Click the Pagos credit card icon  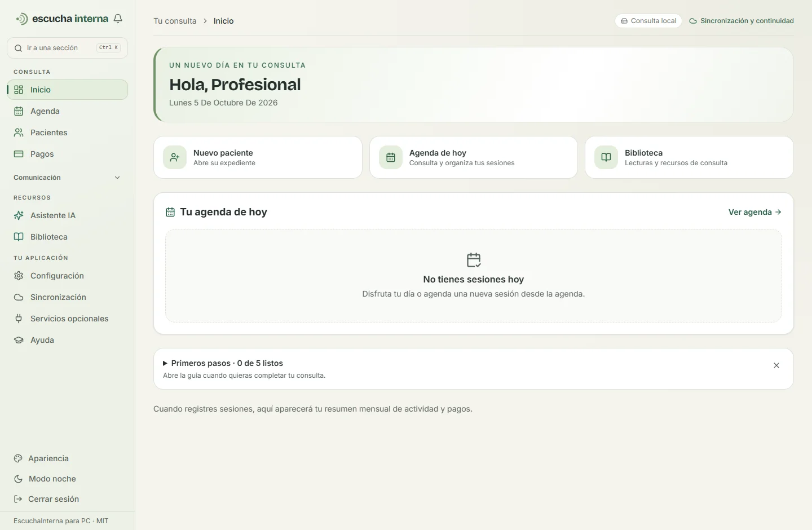coord(19,154)
